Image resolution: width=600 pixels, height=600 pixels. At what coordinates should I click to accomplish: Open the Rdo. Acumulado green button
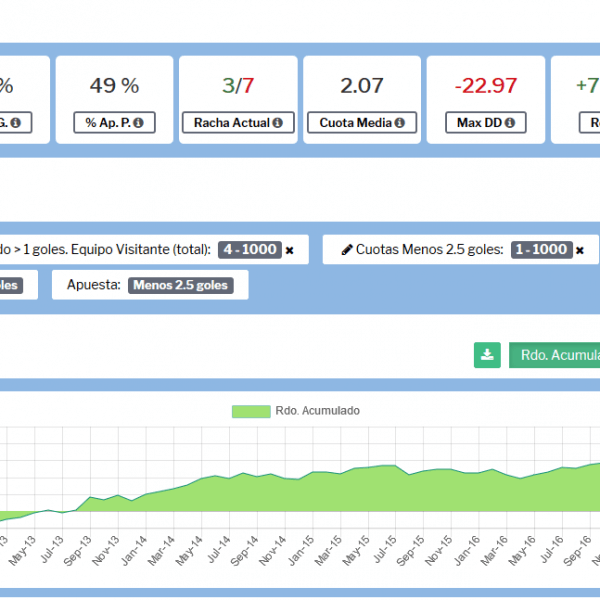[x=554, y=355]
